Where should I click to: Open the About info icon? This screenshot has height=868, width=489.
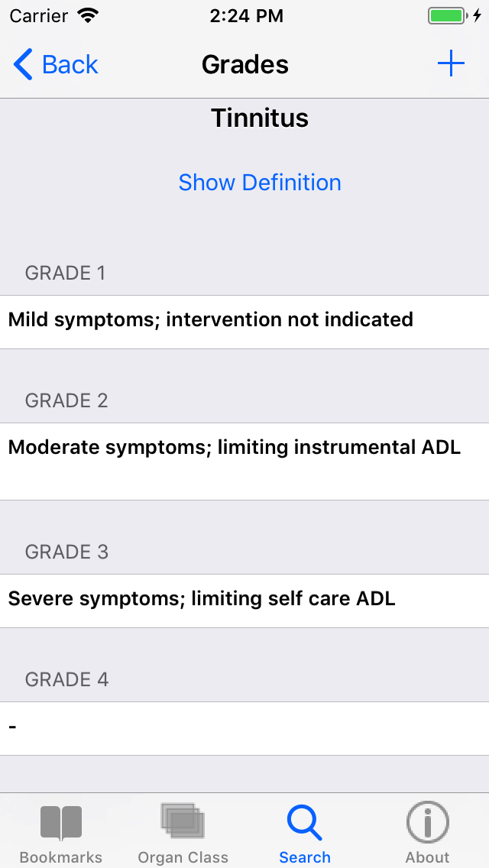pos(427,822)
